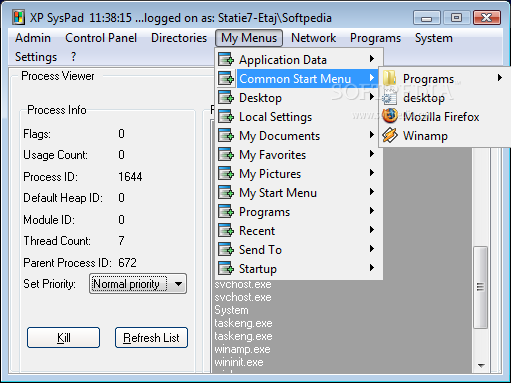511x383 pixels.
Task: Click the process list scroll-down arrow
Action: click(x=481, y=366)
